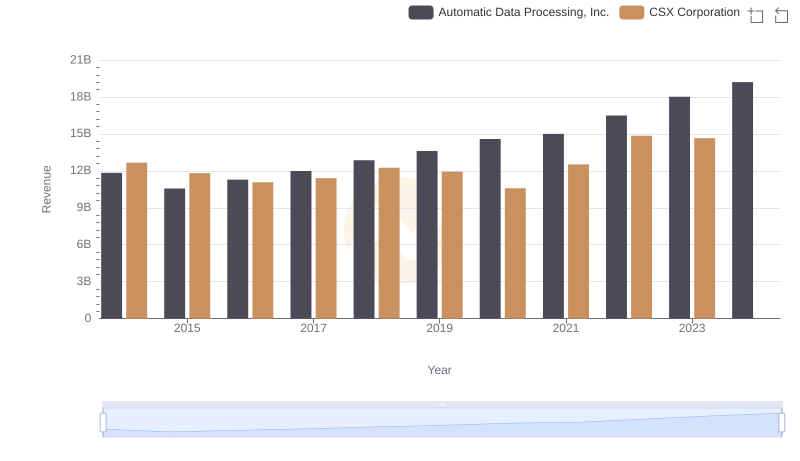Click the 2023 Automatic Data Processing bar
Image resolution: width=800 pixels, height=461 pixels.
(680, 208)
